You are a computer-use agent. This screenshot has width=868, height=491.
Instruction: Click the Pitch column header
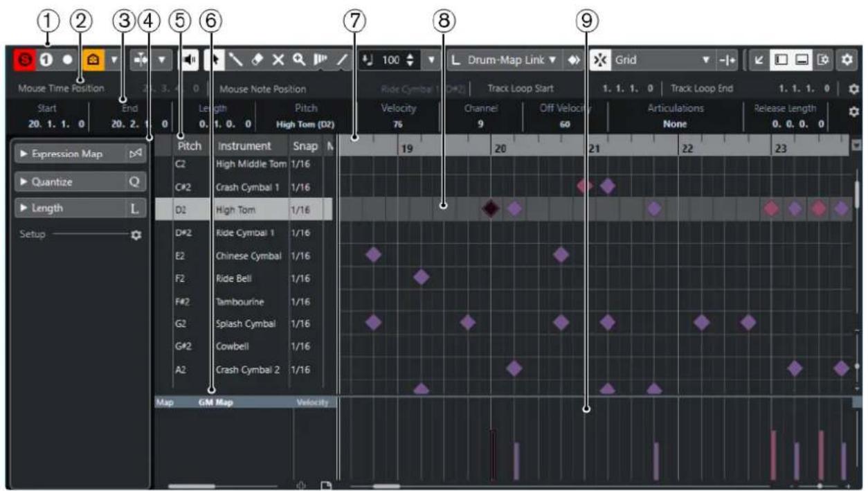click(x=190, y=146)
